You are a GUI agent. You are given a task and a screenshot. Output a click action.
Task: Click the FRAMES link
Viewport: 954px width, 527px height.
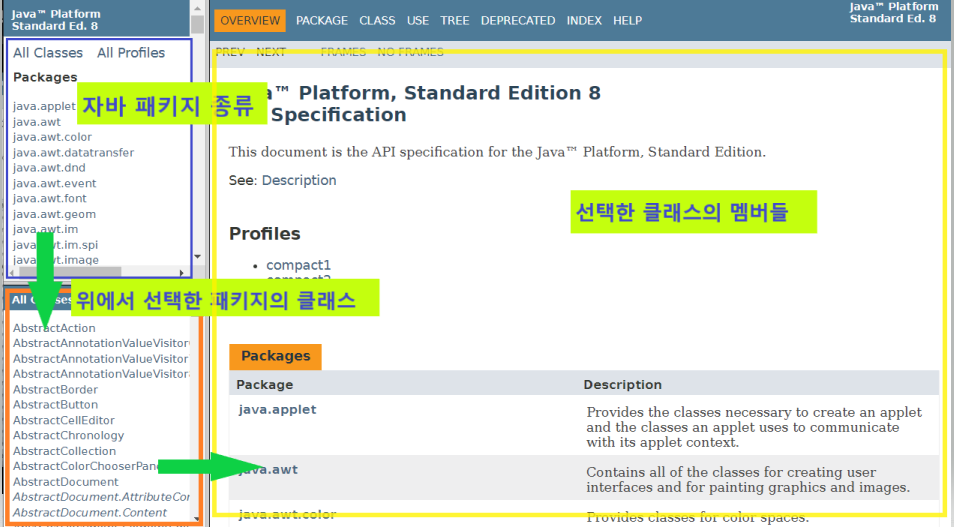(343, 52)
